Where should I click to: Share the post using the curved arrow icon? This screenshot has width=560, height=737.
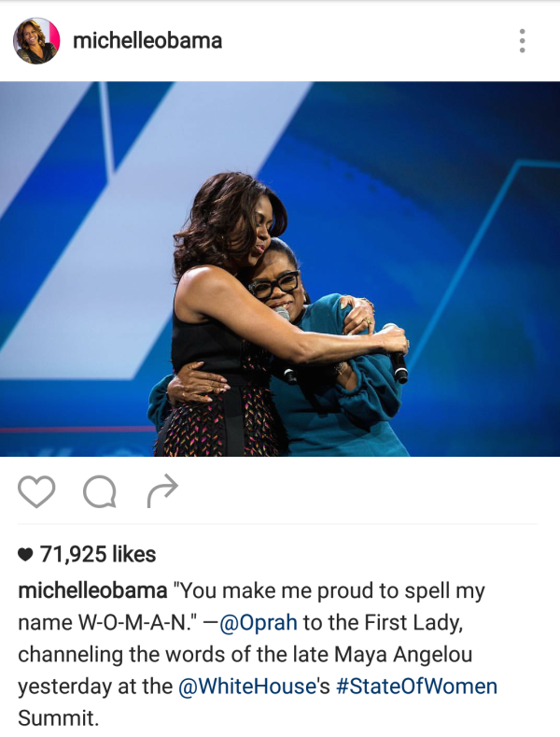(x=162, y=490)
